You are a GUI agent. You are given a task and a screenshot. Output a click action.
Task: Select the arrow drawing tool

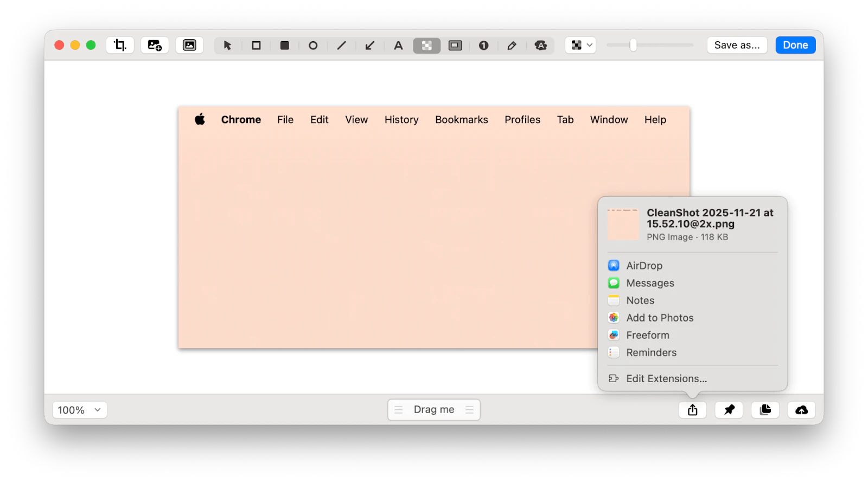(x=370, y=46)
